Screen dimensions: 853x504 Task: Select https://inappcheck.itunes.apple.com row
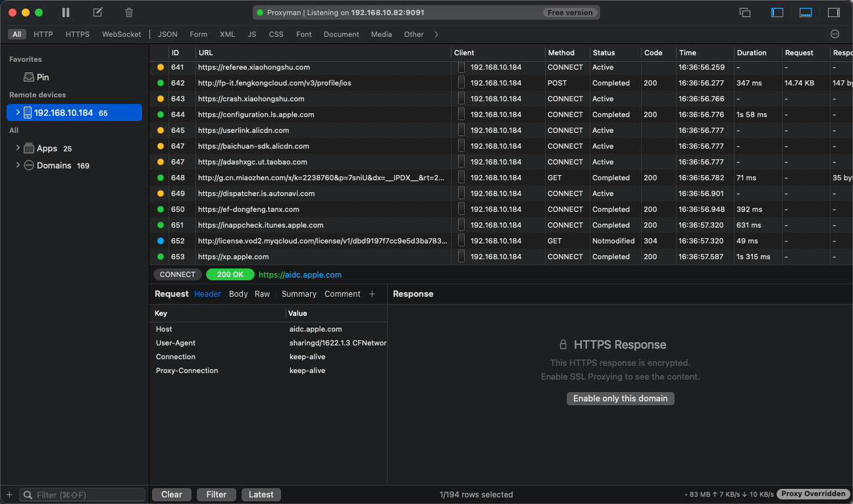point(501,225)
